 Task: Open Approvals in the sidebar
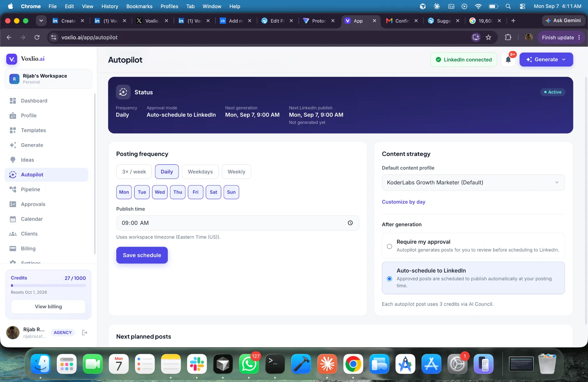[x=47, y=204]
